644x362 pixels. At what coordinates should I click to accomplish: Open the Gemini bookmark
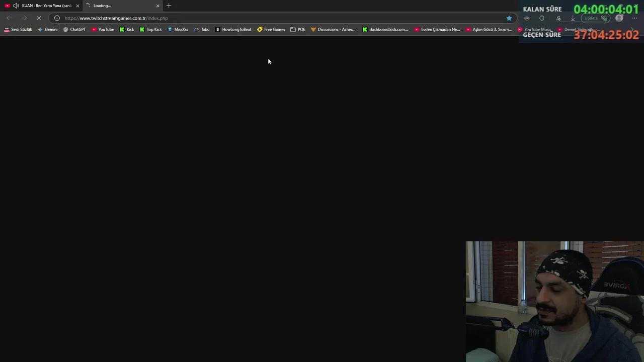click(x=48, y=29)
